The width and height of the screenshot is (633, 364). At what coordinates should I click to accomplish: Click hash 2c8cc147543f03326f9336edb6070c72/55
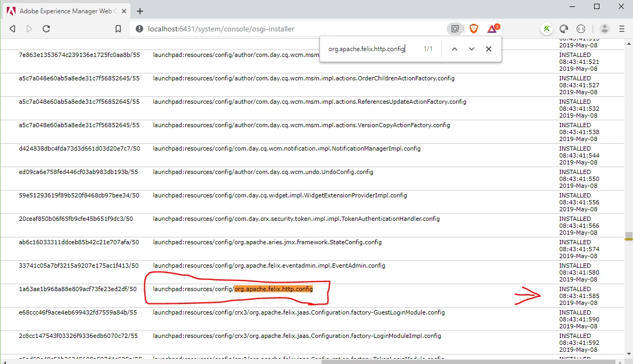click(x=78, y=336)
